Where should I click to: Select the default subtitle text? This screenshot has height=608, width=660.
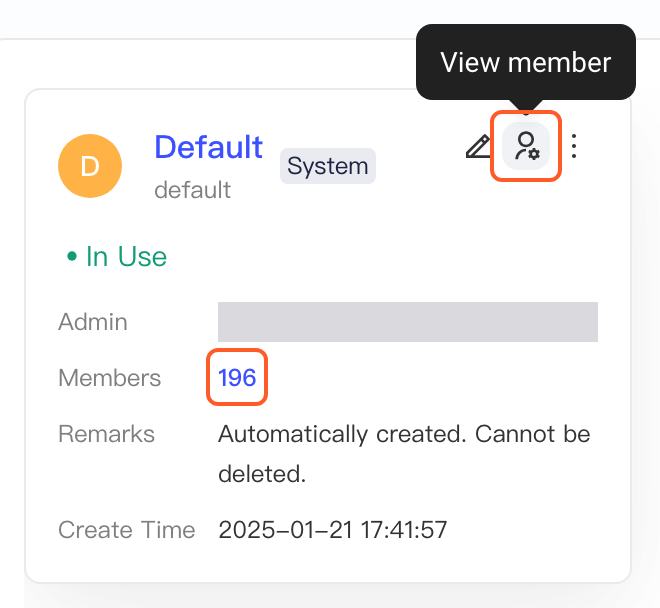(x=192, y=190)
